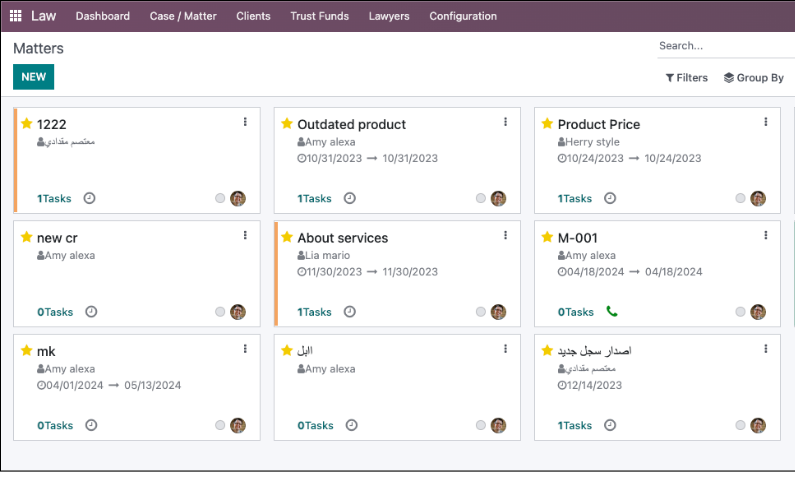Screen dimensions: 795x501
Task: Click the user avatar on Outdated product card
Action: point(498,198)
